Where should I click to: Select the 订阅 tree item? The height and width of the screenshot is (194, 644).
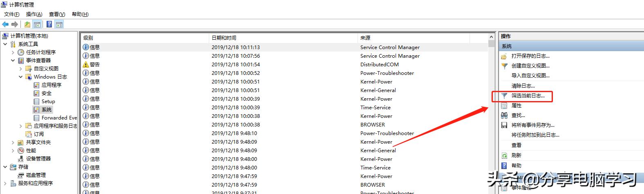click(39, 134)
